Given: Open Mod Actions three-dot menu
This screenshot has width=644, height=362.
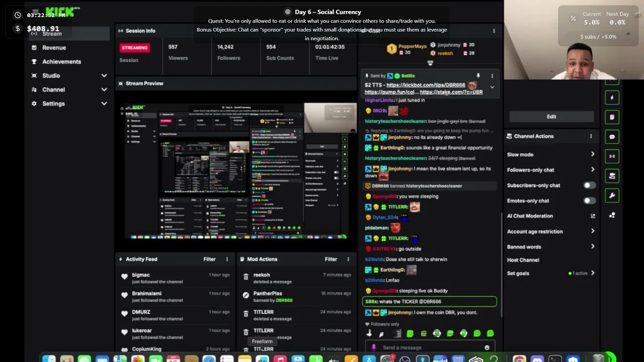Looking at the screenshot, I should point(348,259).
